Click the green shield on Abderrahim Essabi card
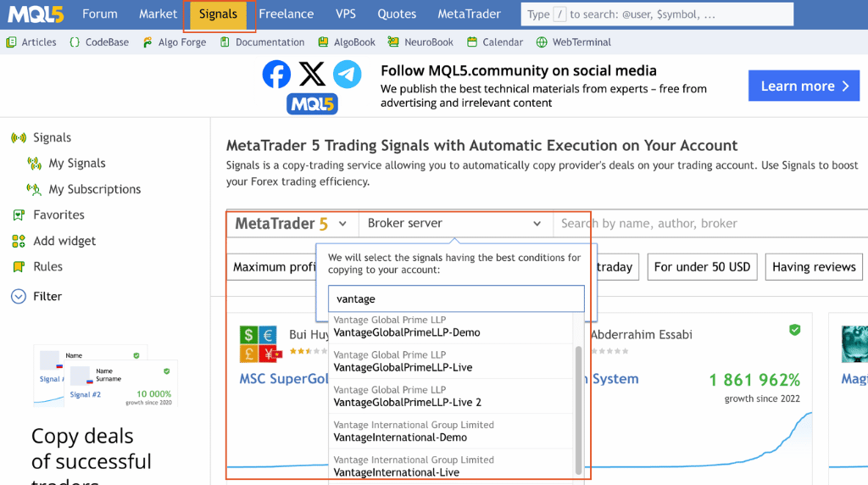Viewport: 868px width, 485px height. [794, 330]
